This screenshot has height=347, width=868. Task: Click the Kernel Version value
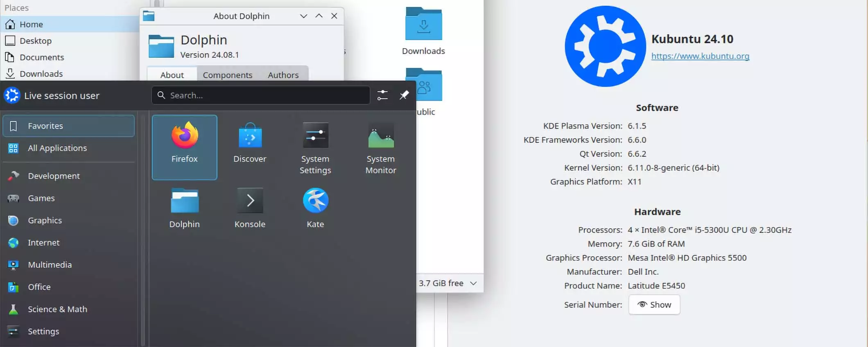(x=674, y=168)
